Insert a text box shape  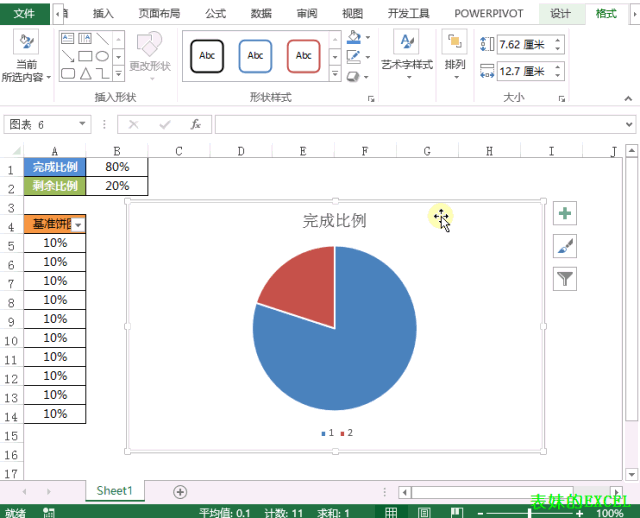[x=67, y=38]
